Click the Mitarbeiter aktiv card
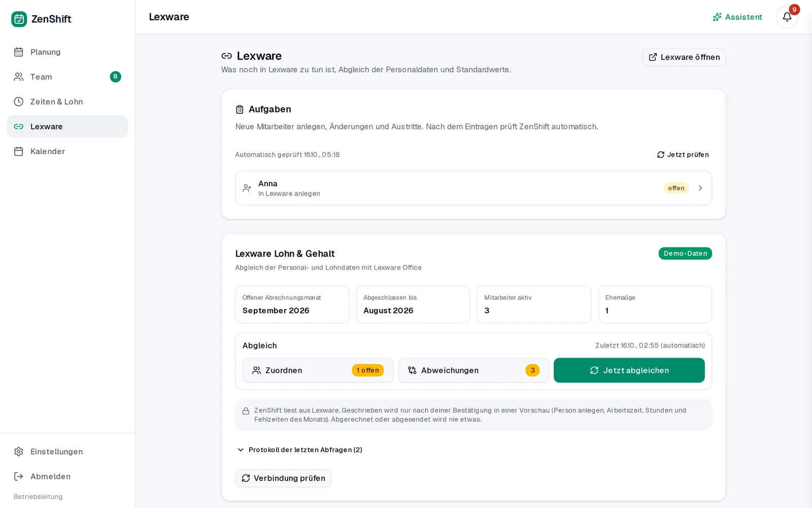Screen dimensions: 812x508 click(534, 304)
